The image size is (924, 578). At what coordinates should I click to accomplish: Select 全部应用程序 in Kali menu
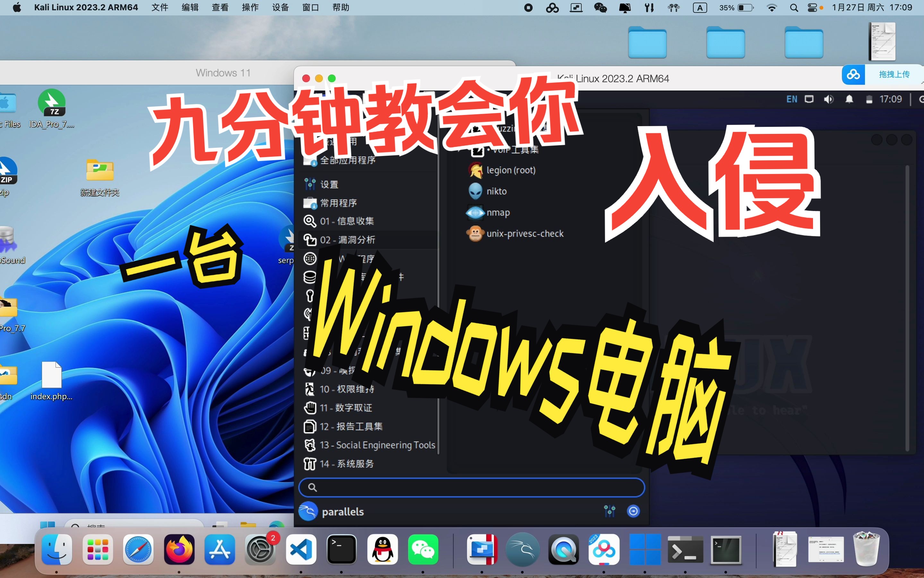tap(368, 160)
